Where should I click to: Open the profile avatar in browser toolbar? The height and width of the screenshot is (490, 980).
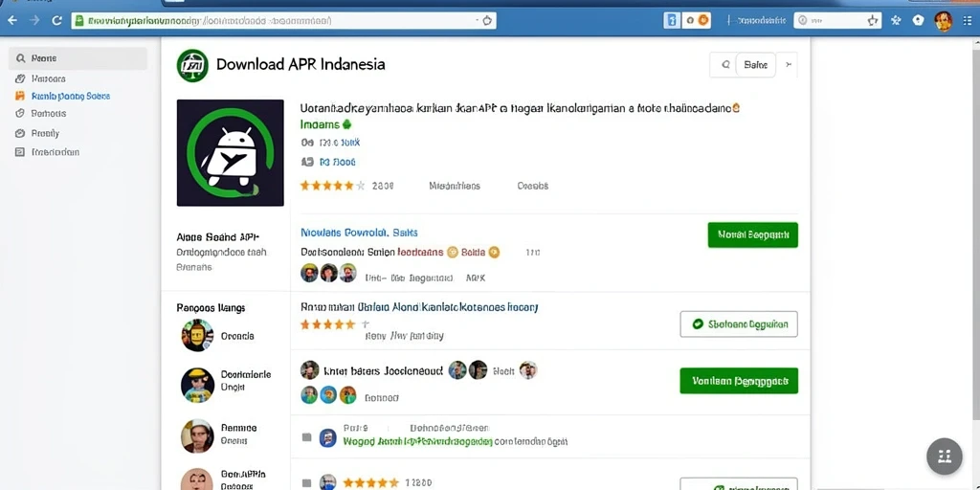943,21
